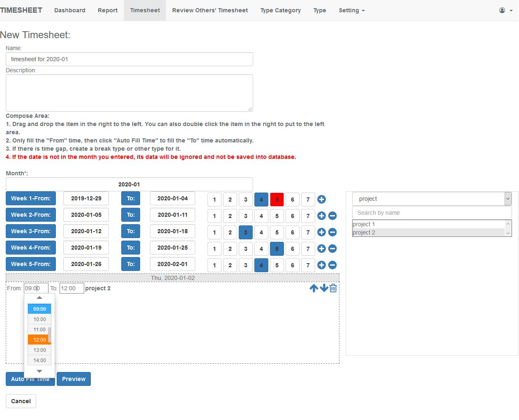Click the Week 1-From button

point(31,198)
